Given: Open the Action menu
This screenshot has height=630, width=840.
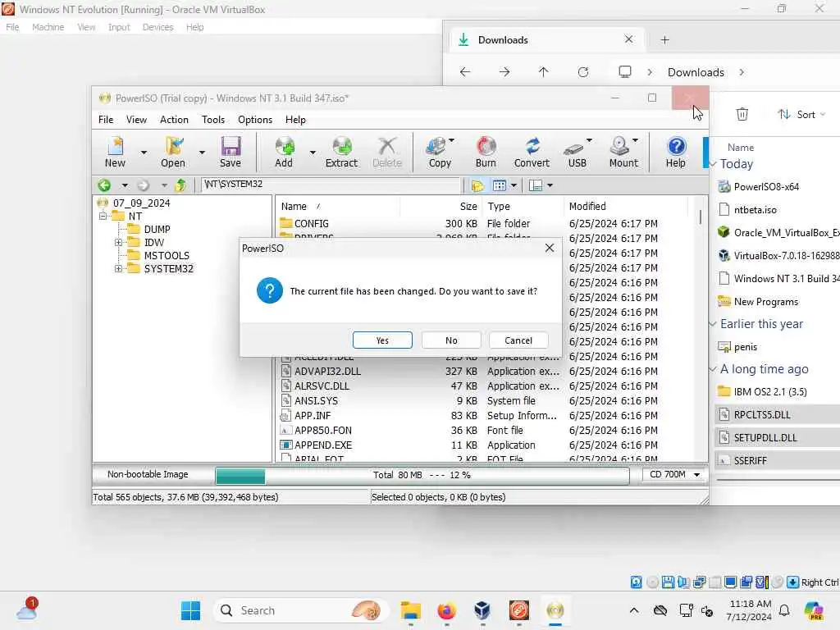Looking at the screenshot, I should click(174, 120).
